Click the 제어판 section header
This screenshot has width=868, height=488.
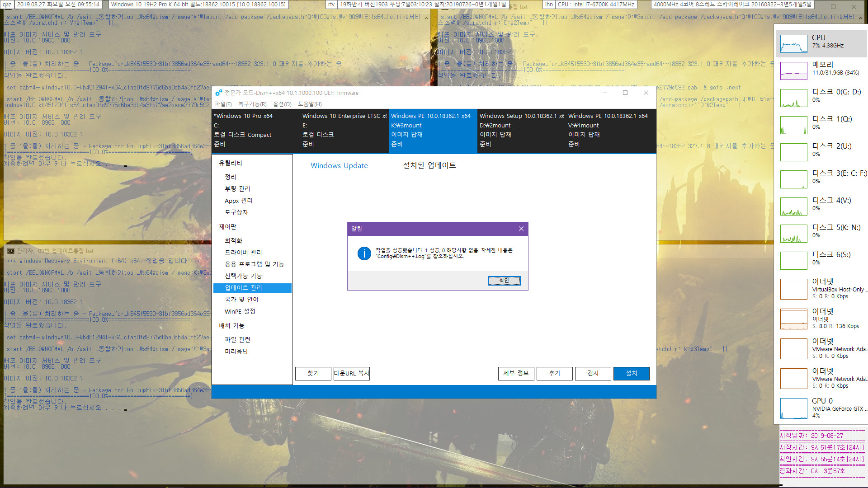pos(227,227)
